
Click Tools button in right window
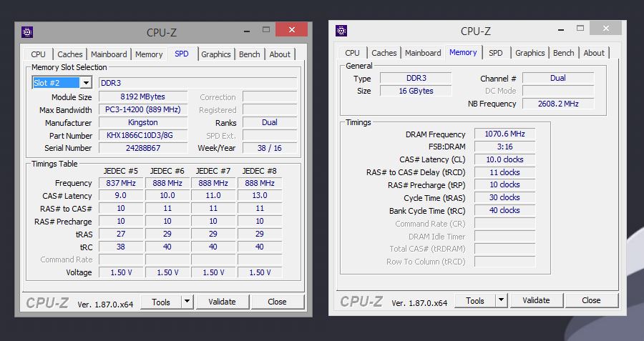click(475, 301)
